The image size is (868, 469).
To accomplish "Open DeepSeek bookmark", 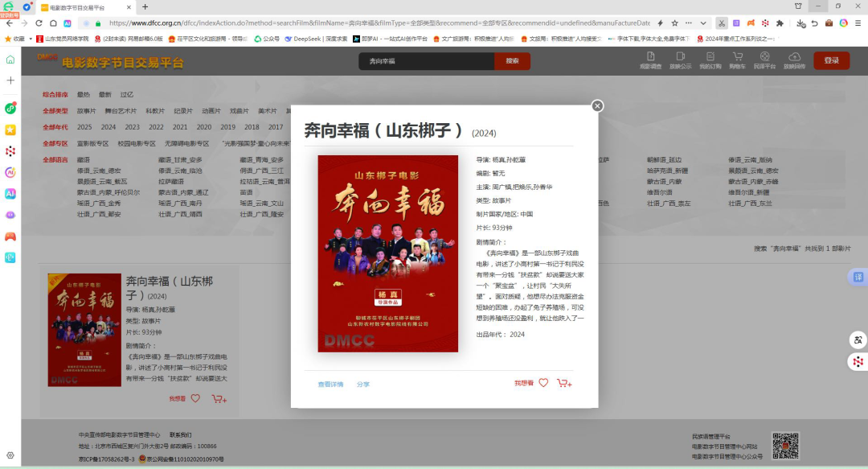I will click(x=316, y=39).
